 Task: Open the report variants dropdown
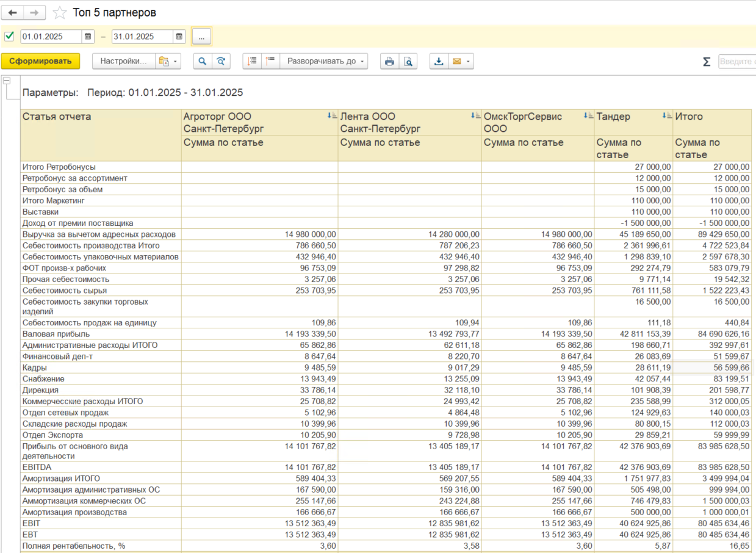click(x=168, y=61)
